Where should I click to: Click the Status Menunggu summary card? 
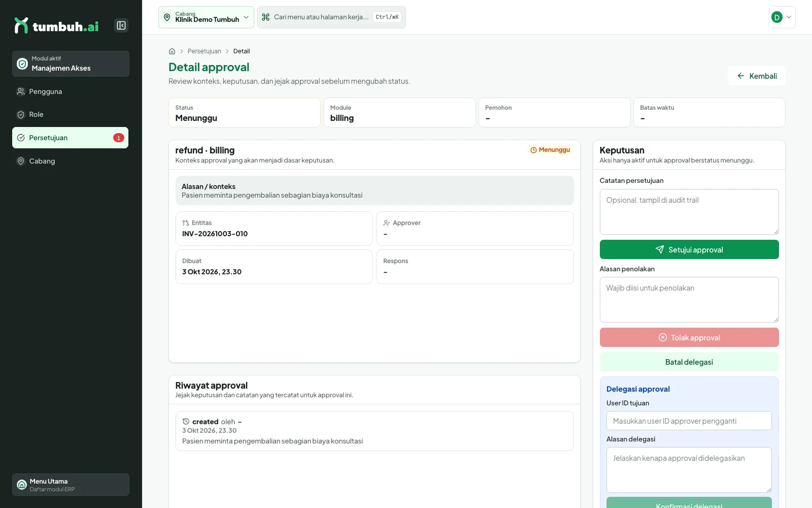pyautogui.click(x=245, y=113)
